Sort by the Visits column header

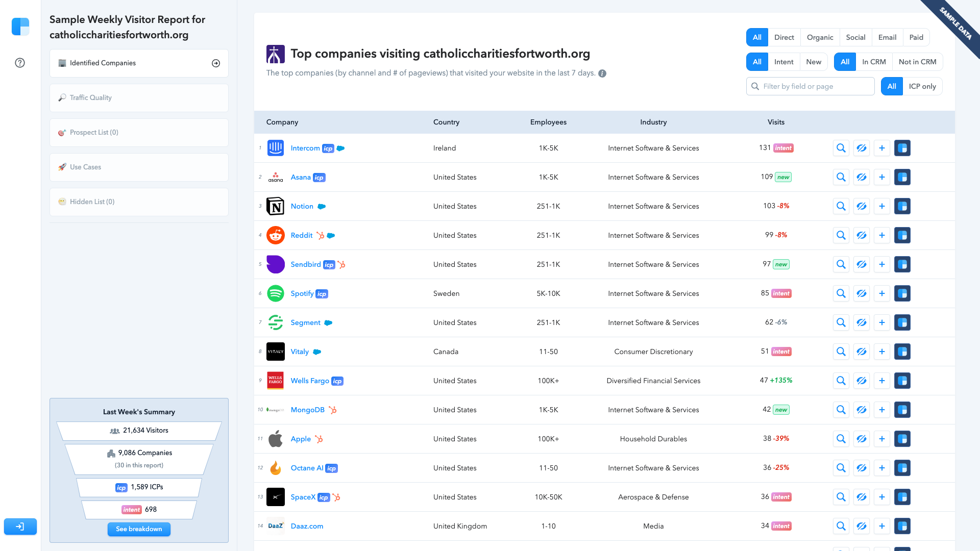(776, 122)
